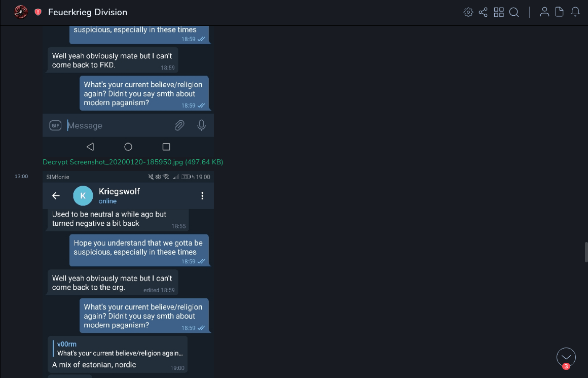Click the microphone icon in screenshot
This screenshot has height=378, width=588.
tap(202, 125)
